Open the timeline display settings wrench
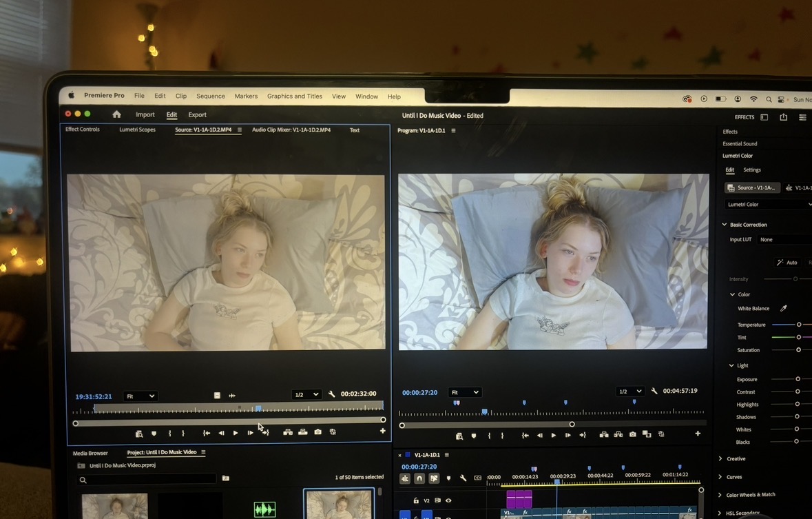This screenshot has height=519, width=812. pos(463,478)
